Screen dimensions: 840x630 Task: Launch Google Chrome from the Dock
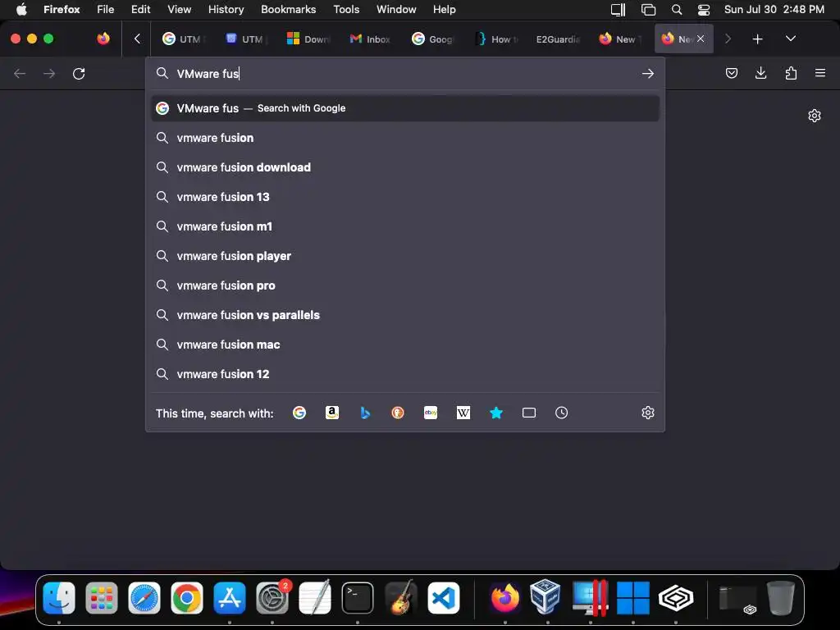tap(187, 598)
